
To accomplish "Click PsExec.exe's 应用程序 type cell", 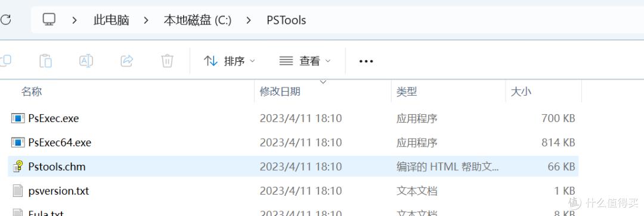I will [x=416, y=119].
